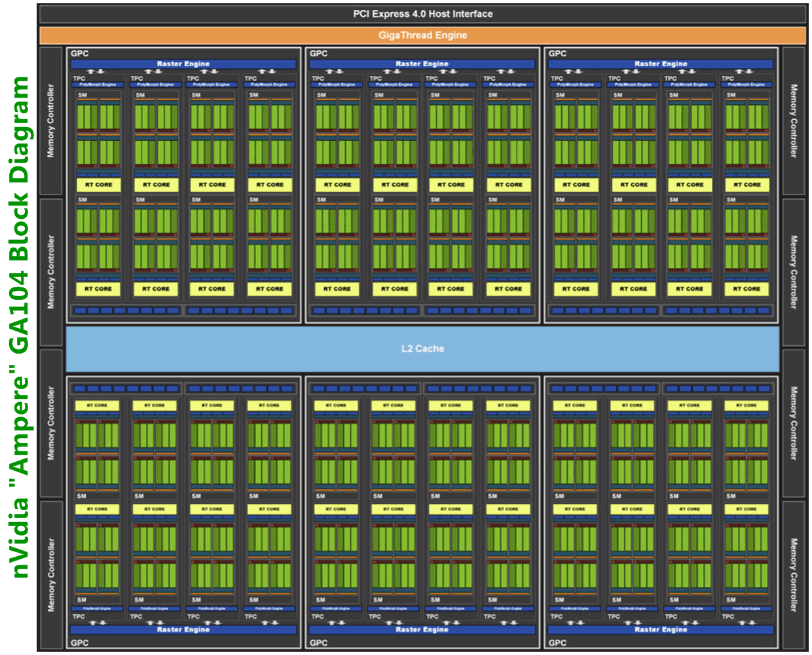The image size is (812, 655).
Task: Select the bottommost right-side Memory Controller
Action: click(x=794, y=575)
